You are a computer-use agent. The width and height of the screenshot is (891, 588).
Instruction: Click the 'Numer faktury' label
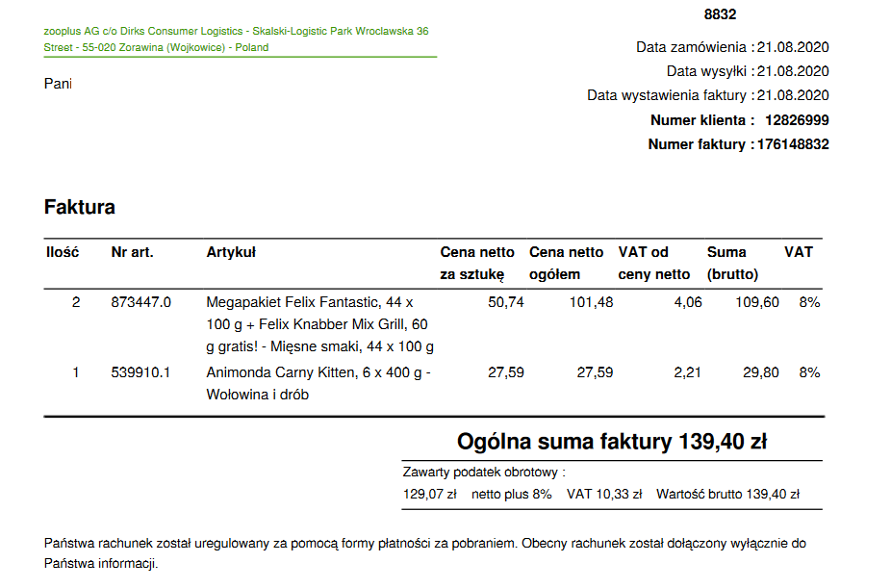point(701,144)
